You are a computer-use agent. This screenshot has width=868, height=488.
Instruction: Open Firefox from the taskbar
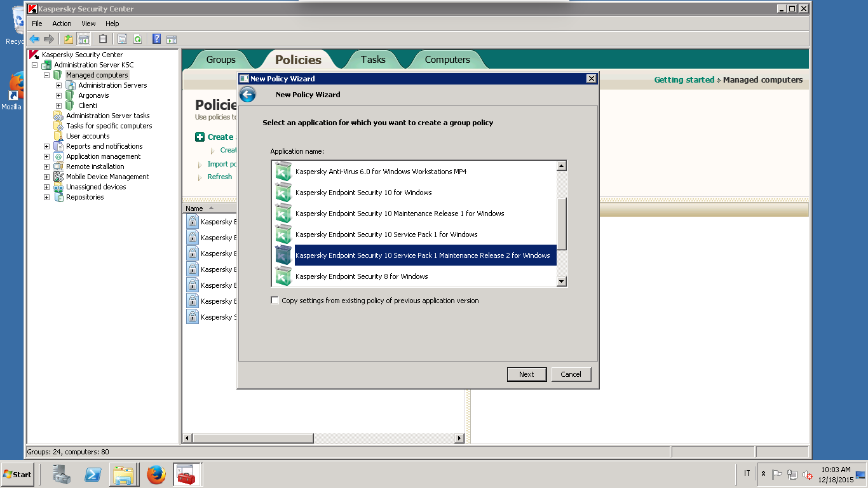[156, 475]
